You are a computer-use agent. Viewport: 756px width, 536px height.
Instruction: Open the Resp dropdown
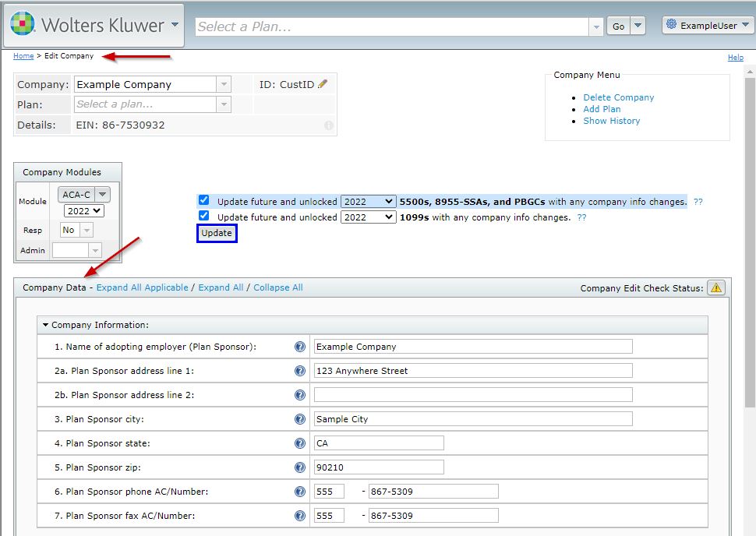click(x=87, y=231)
